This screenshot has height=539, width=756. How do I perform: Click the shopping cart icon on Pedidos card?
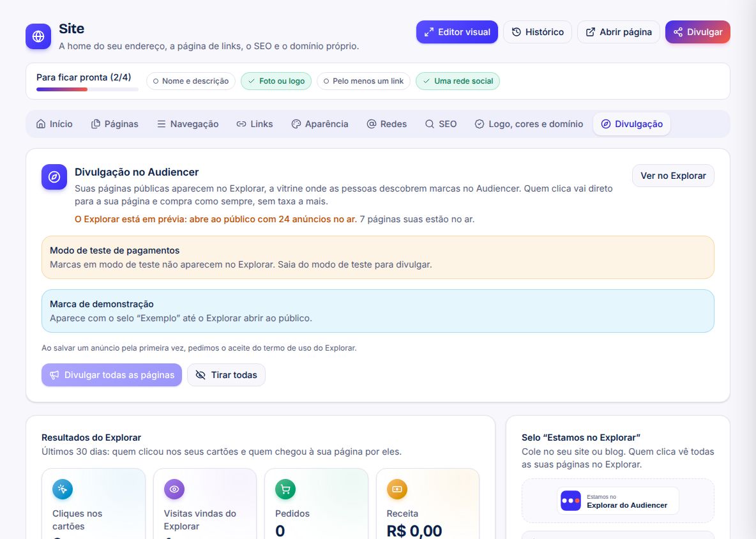[285, 489]
